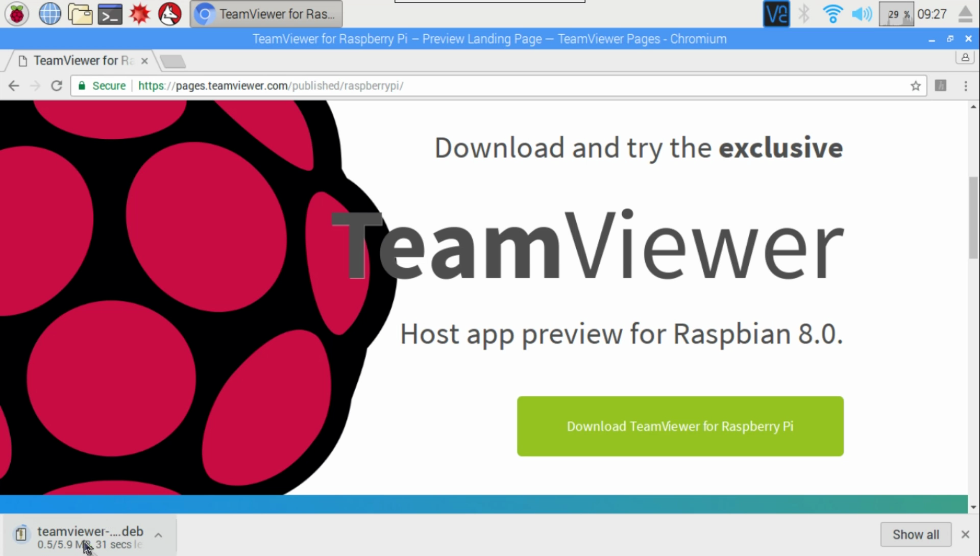Click the 09:27 clock
The height and width of the screenshot is (556, 980).
pos(932,14)
